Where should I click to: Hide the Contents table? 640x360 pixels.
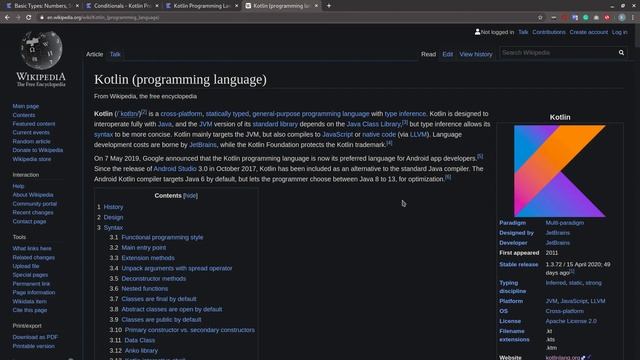coord(191,196)
